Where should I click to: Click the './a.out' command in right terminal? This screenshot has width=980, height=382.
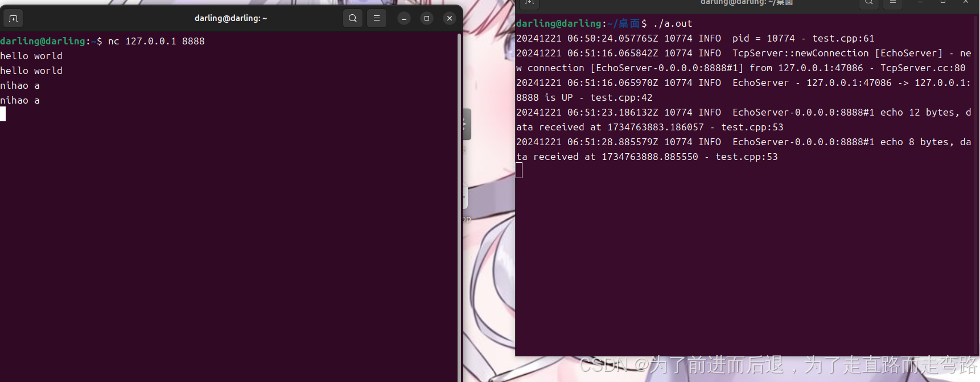coord(673,23)
